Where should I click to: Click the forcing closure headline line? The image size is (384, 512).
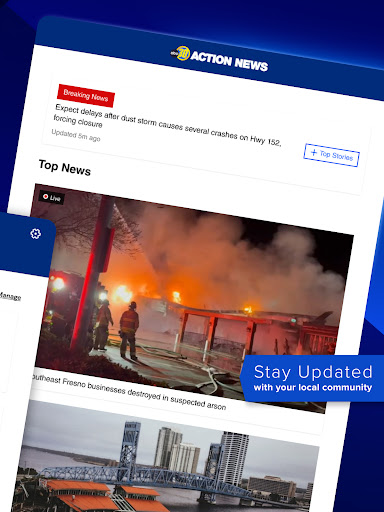pos(78,121)
